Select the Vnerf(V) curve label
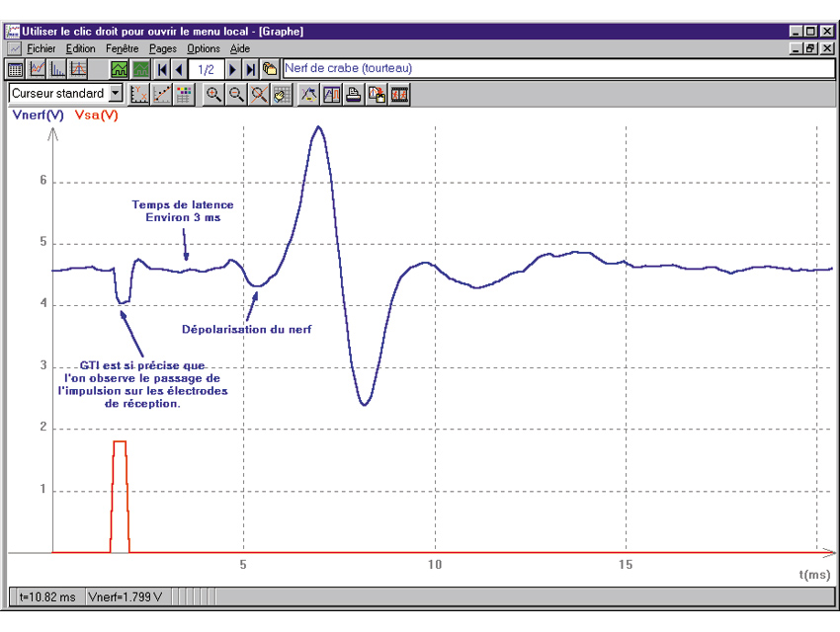 [38, 116]
